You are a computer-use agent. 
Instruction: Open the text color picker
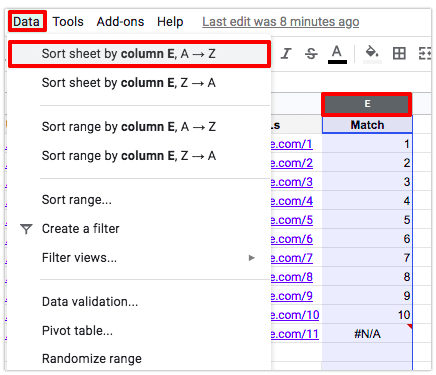point(337,54)
